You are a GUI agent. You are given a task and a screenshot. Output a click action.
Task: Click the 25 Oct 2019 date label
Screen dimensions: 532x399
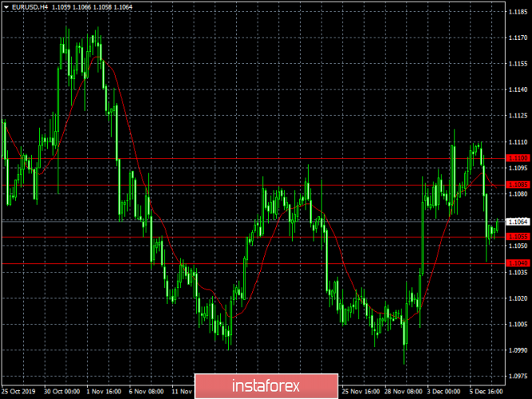[18, 392]
